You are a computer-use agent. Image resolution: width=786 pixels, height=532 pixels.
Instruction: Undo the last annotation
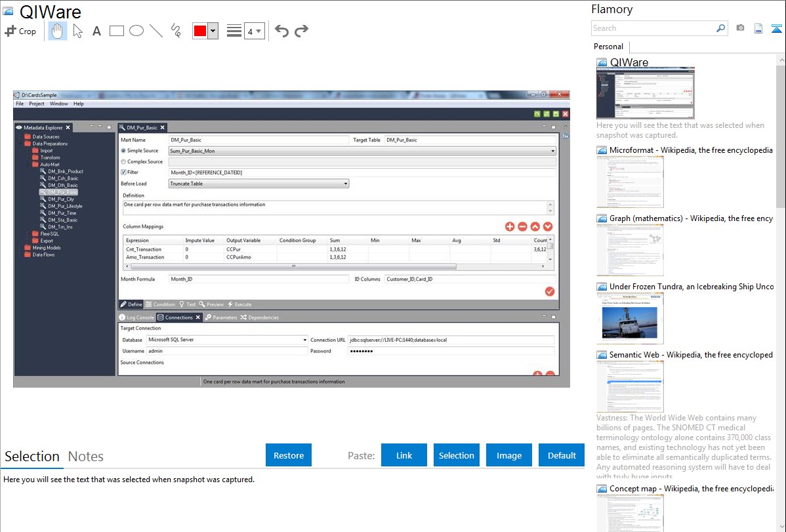click(281, 31)
